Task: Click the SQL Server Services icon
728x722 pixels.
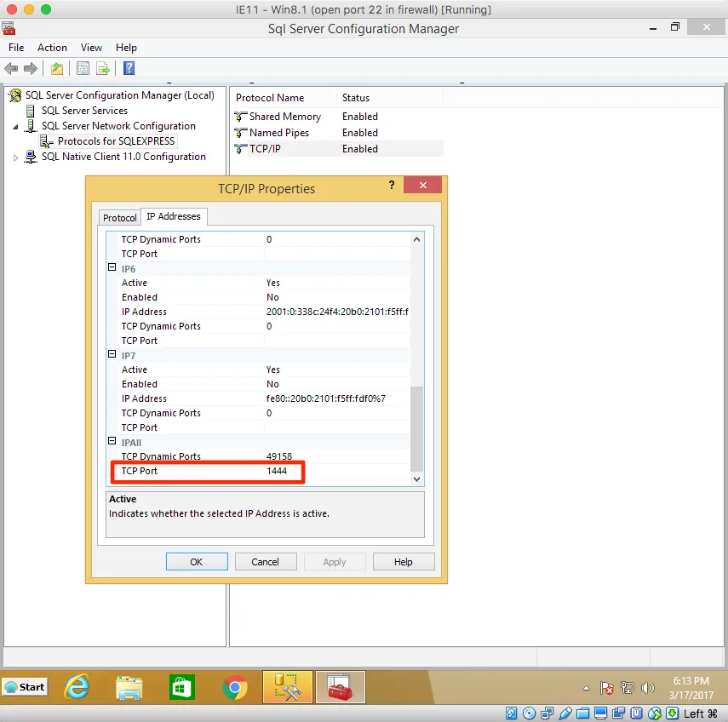Action: [x=30, y=111]
